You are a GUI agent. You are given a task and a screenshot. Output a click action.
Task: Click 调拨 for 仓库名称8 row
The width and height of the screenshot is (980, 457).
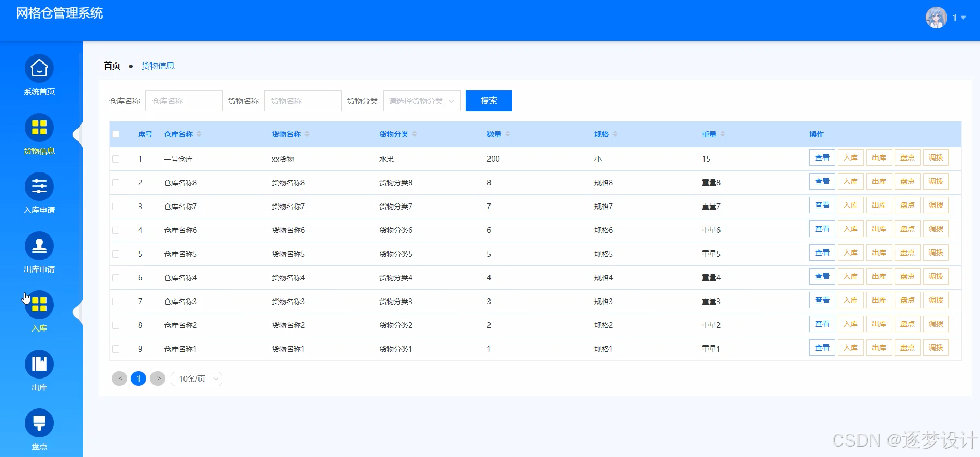coord(936,181)
